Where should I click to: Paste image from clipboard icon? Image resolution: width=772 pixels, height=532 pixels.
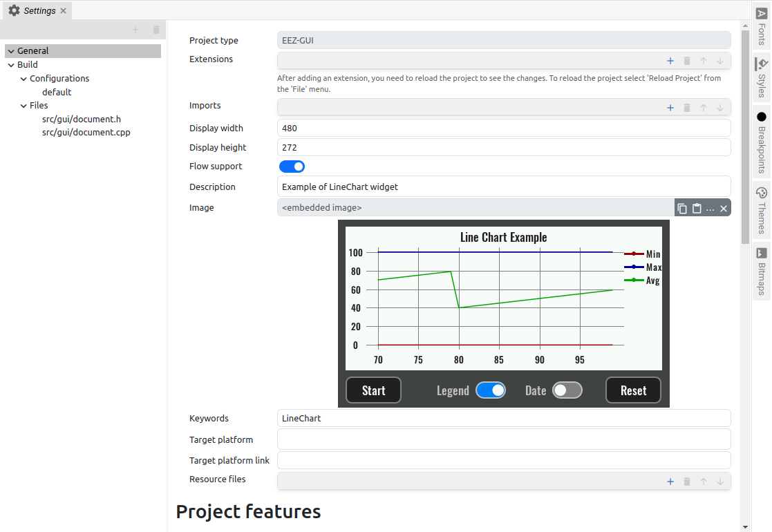tap(697, 209)
